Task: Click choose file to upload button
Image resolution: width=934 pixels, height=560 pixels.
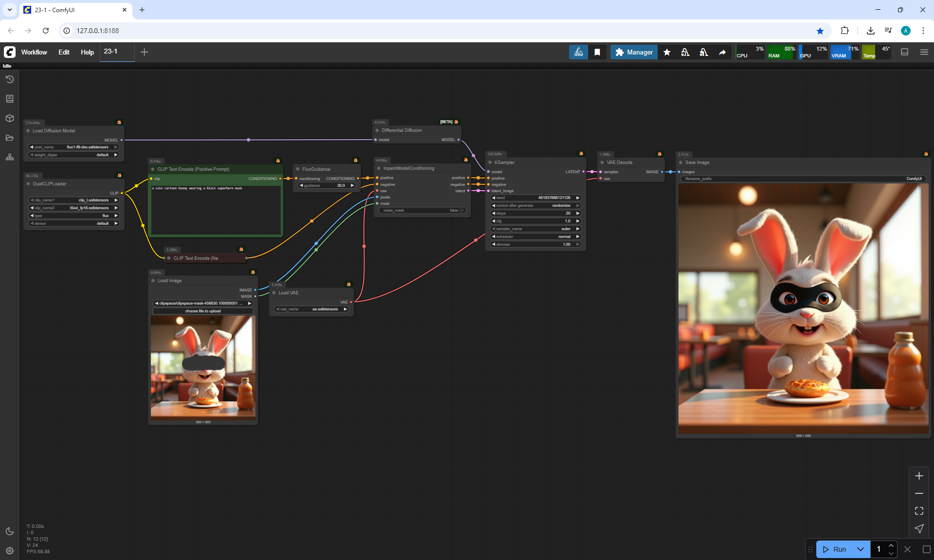Action: pyautogui.click(x=203, y=311)
